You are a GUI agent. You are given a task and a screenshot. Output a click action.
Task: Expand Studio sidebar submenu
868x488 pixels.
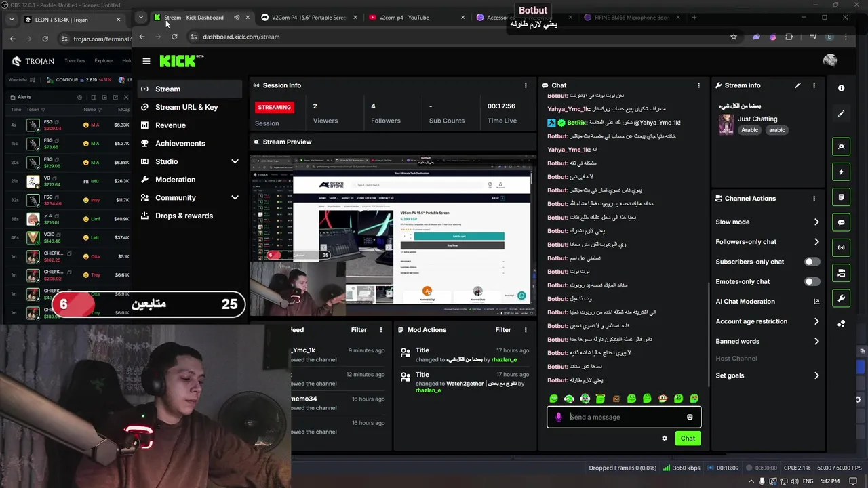[x=235, y=161]
